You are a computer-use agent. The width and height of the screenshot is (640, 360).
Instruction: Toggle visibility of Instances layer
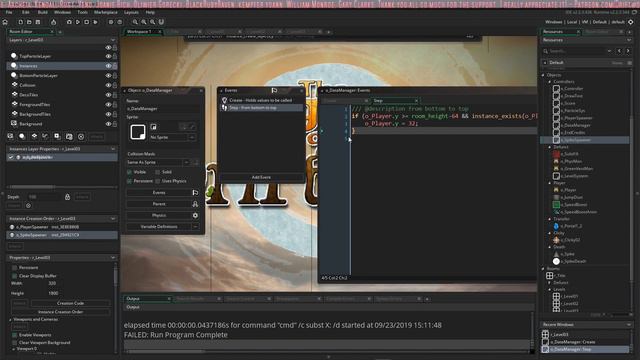(108, 66)
